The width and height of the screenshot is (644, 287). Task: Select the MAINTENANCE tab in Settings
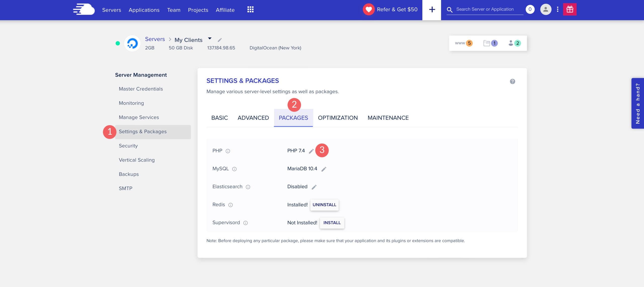tap(388, 118)
